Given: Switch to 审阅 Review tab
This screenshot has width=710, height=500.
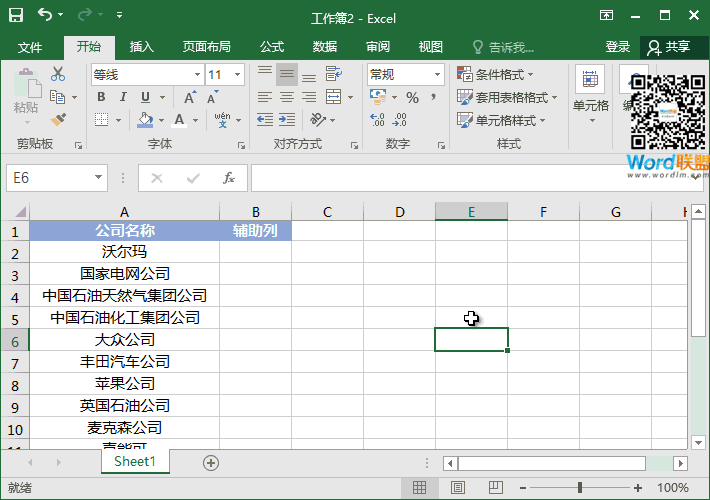Looking at the screenshot, I should click(x=378, y=47).
